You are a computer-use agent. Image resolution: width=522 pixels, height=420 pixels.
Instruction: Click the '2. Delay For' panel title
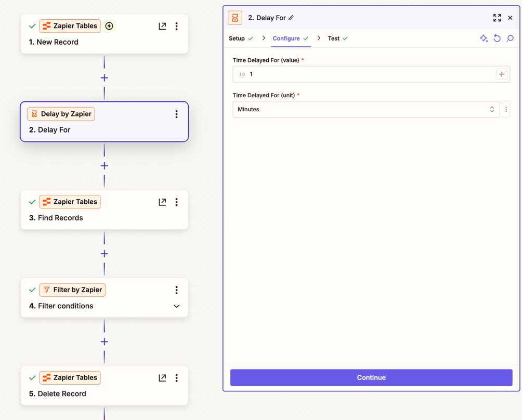tap(267, 18)
